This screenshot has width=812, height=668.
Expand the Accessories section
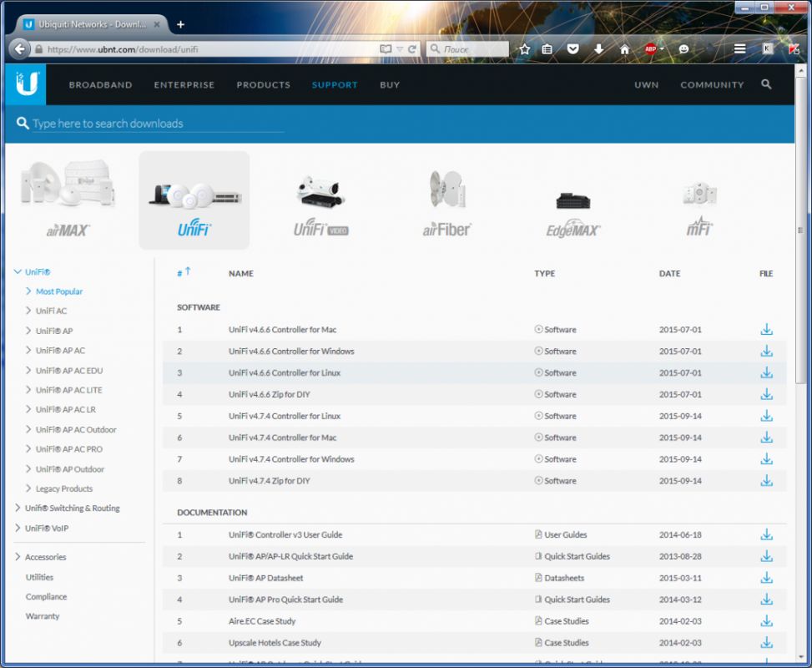tap(18, 557)
